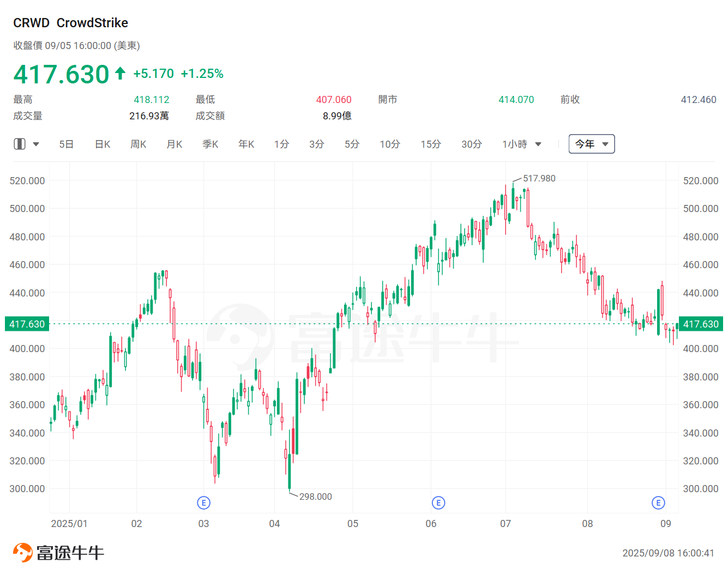728x575 pixels.
Task: Click the earnings E marker below March
Action: pos(204,503)
